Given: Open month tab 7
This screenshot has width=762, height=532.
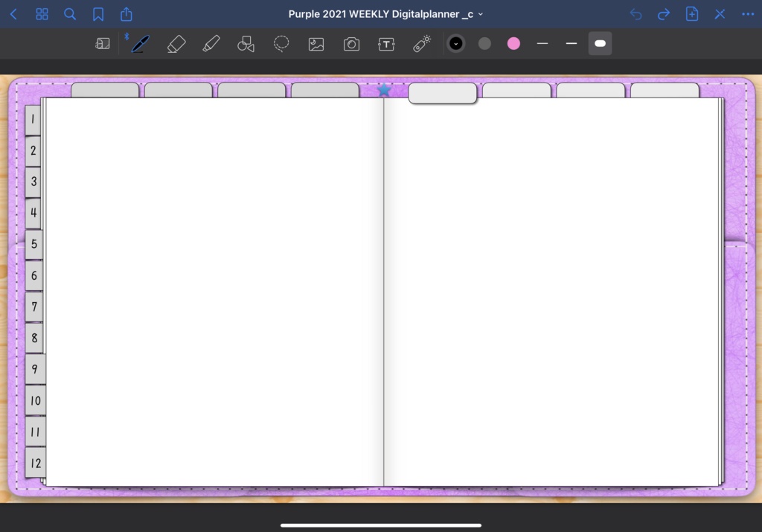Looking at the screenshot, I should [x=34, y=307].
